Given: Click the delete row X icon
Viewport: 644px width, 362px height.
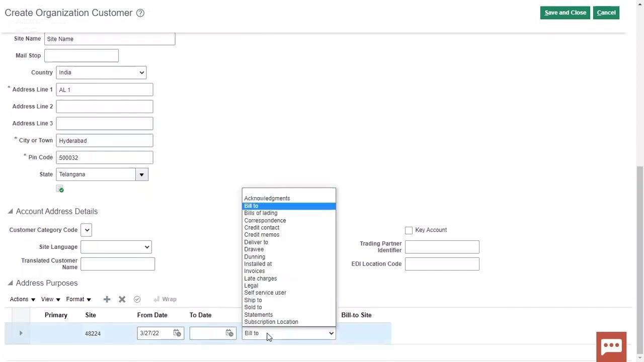Looking at the screenshot, I should pos(122,299).
